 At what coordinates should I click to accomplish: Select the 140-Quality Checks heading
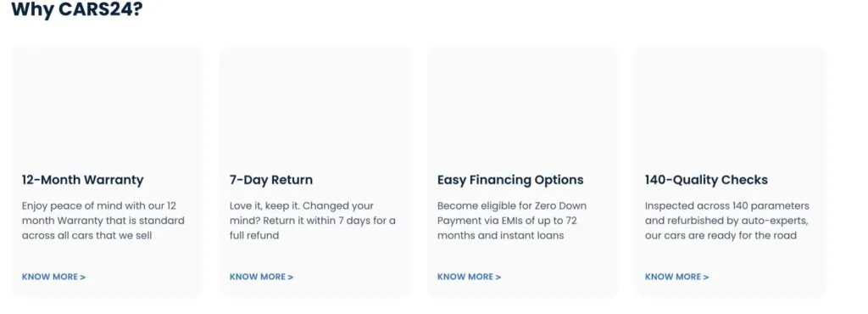(706, 180)
